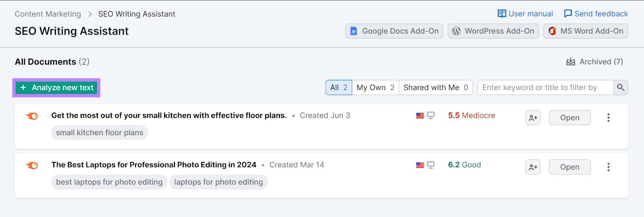Click the Send feedback speech bubble icon
Screen dimensions: 644x217
568,14
